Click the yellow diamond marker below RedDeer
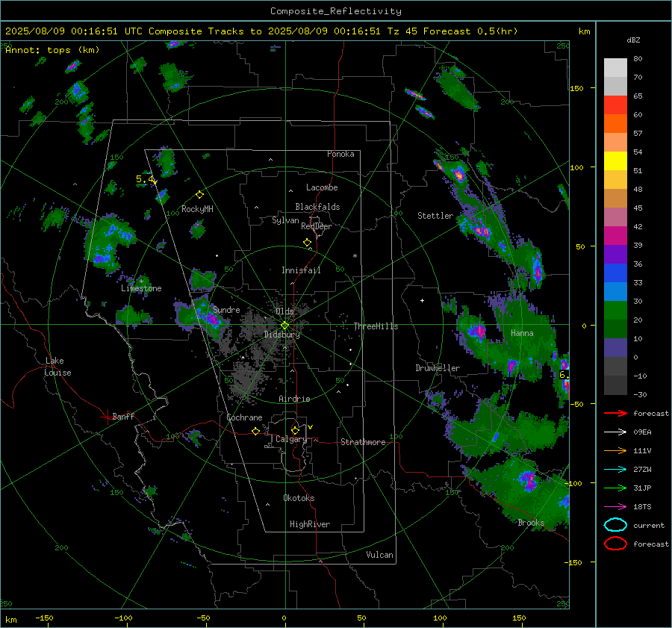This screenshot has width=672, height=628. (x=307, y=243)
